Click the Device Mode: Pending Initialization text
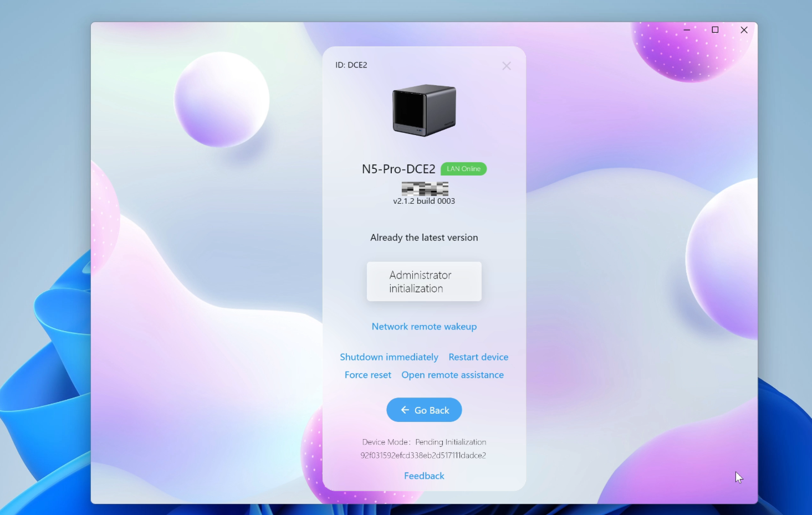 tap(424, 442)
